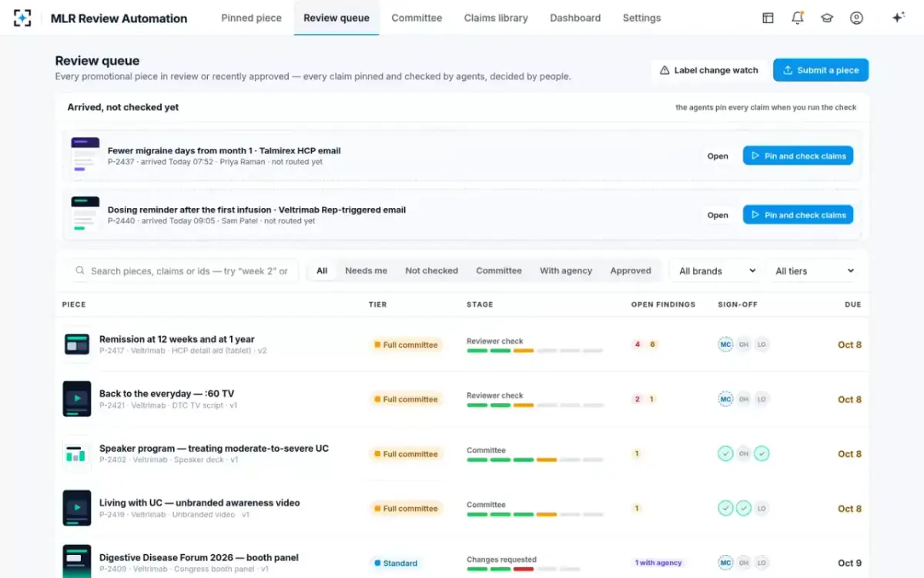
Task: Click stage progress bar for Speaker program
Action: tap(534, 460)
